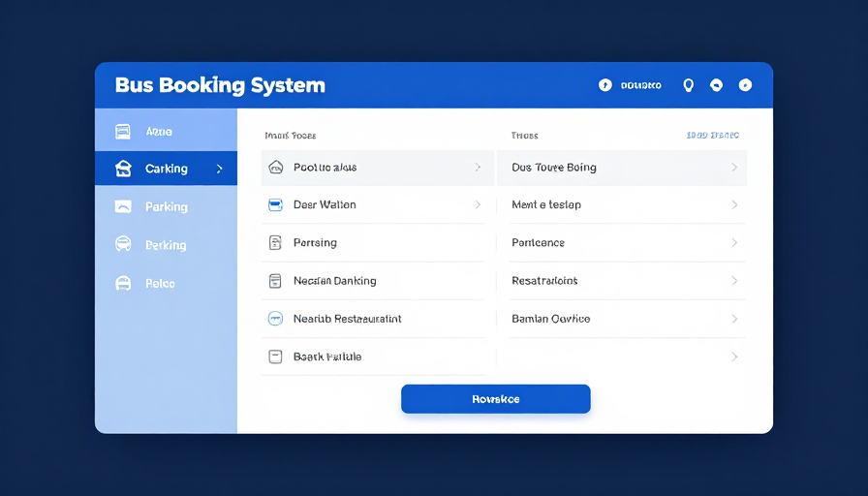The width and height of the screenshot is (868, 496).
Task: Click the rightmost round header icon
Action: click(x=746, y=84)
